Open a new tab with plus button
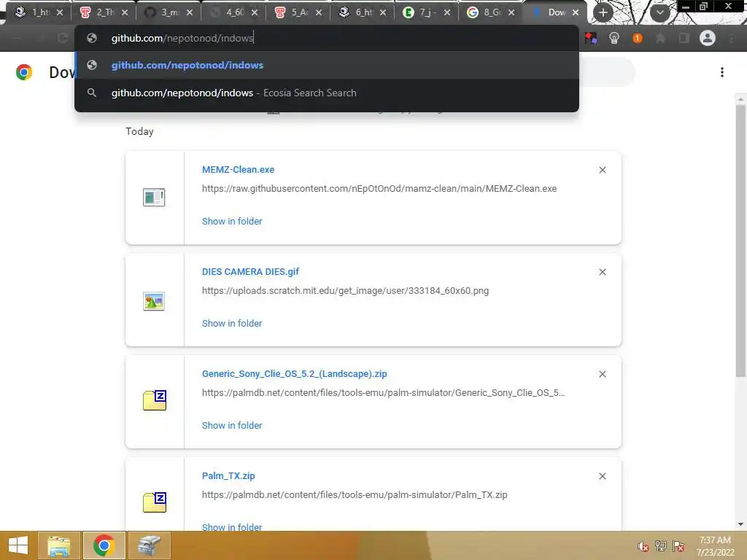747x560 pixels. [x=603, y=12]
